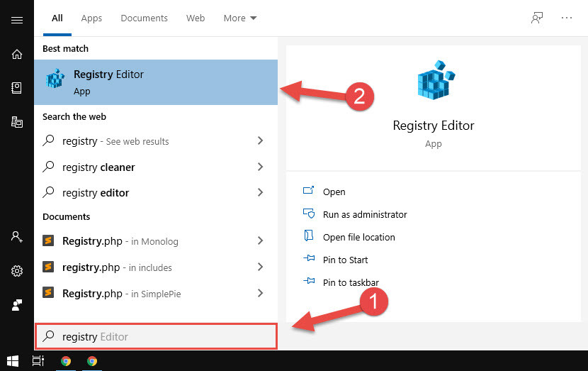Click the file icon for registry.php in includes
The height and width of the screenshot is (371, 588).
click(x=48, y=267)
